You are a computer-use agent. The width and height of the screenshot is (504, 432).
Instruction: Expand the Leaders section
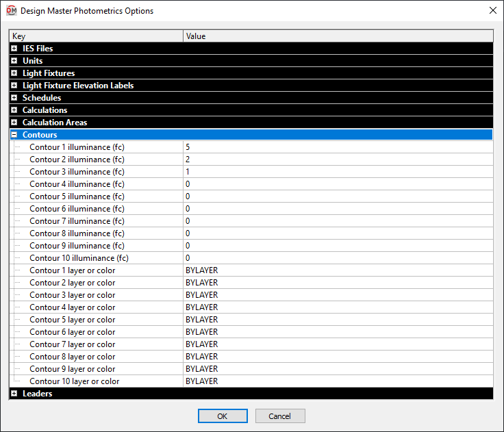[14, 394]
